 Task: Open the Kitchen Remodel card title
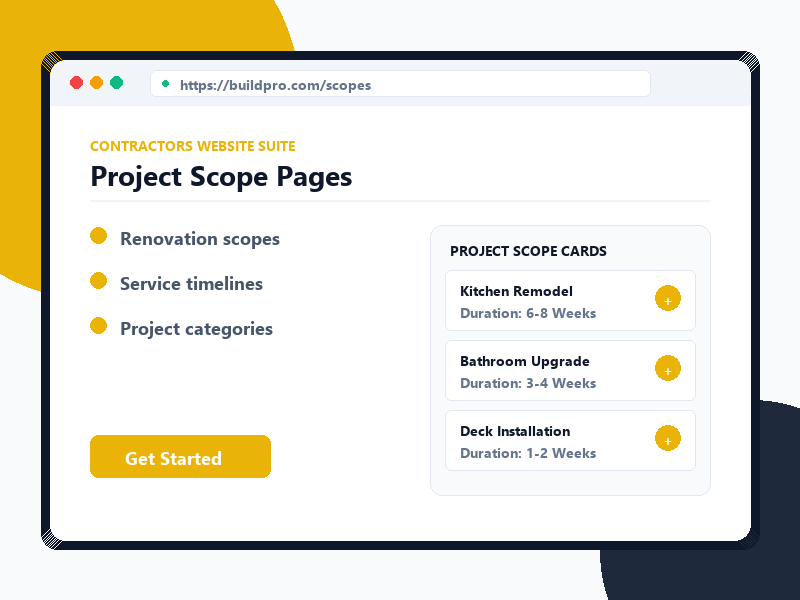point(516,291)
